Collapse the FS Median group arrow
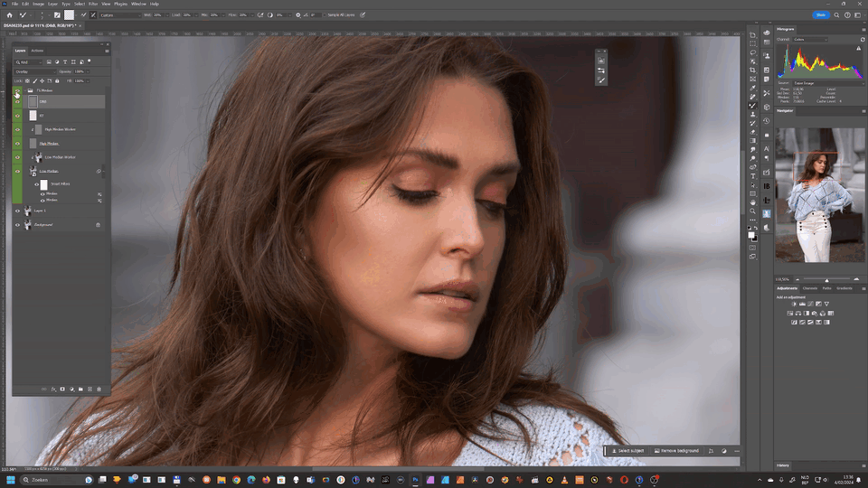Viewport: 868px width, 488px height. [x=24, y=90]
